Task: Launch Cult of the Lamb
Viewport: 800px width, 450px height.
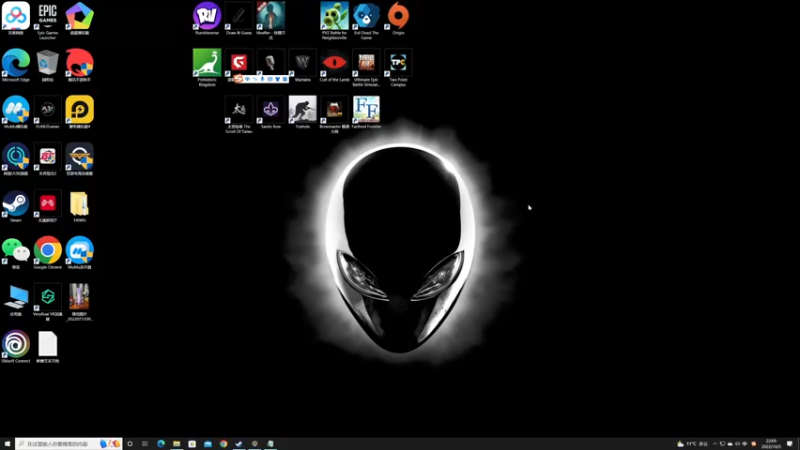Action: click(334, 65)
